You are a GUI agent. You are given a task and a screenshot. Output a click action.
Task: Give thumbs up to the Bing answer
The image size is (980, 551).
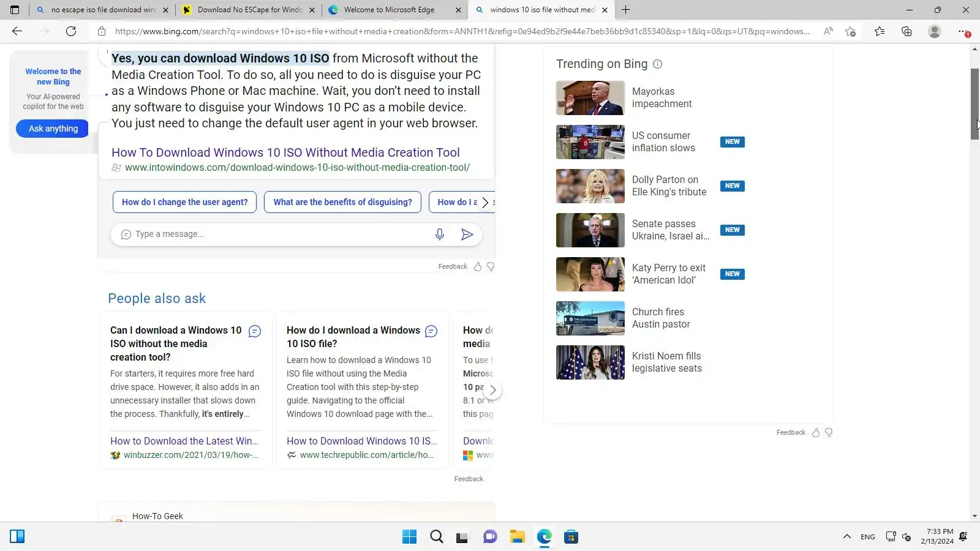[x=478, y=266]
